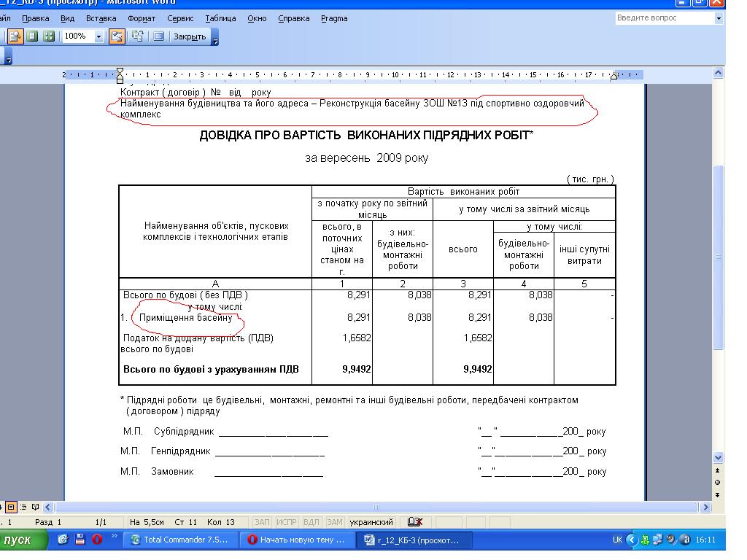Switch preview to One Page view
747x560 pixels.
tap(32, 36)
